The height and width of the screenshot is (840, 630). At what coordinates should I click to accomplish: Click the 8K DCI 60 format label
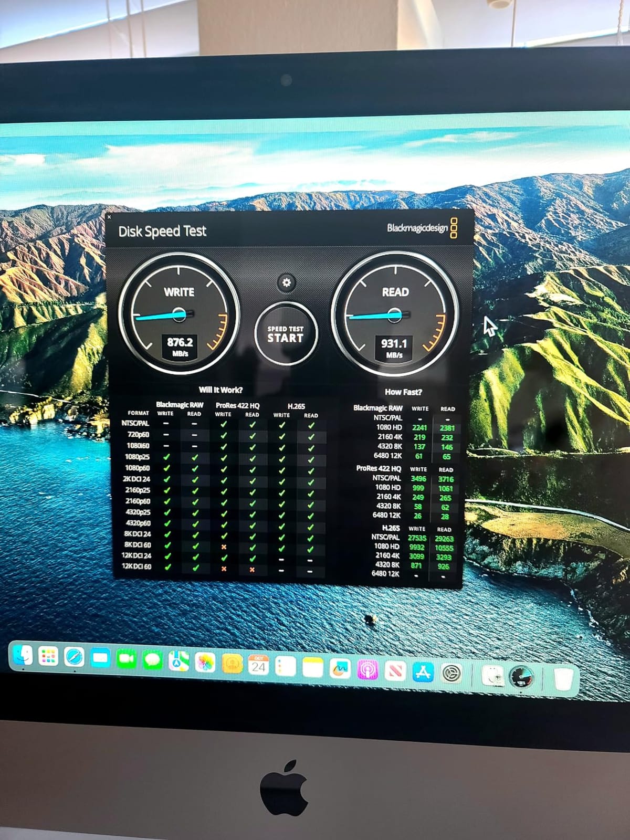(x=138, y=545)
